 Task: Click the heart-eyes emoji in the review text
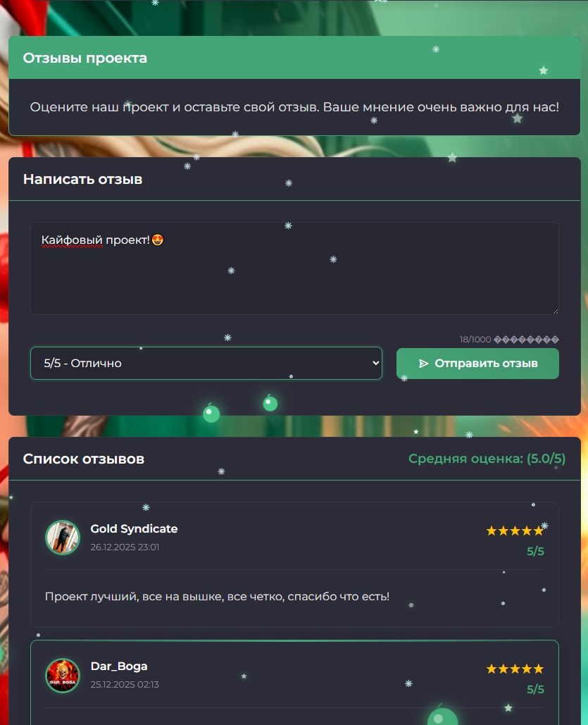pyautogui.click(x=158, y=240)
